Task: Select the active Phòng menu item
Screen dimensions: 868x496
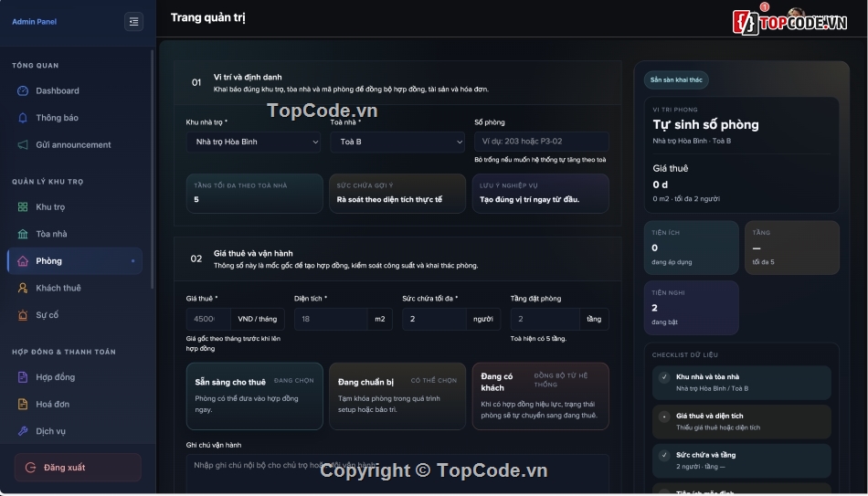Action: coord(75,261)
